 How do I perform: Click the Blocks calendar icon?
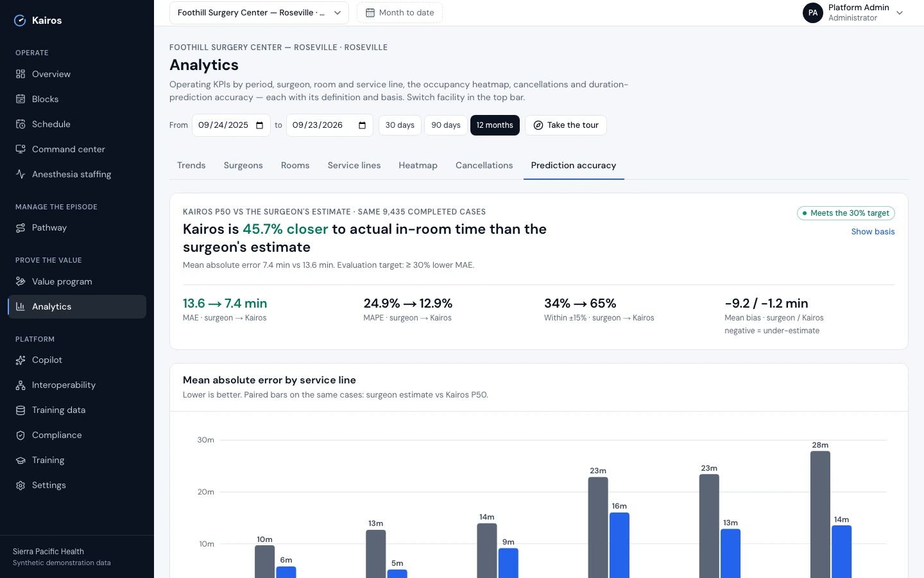(x=21, y=99)
